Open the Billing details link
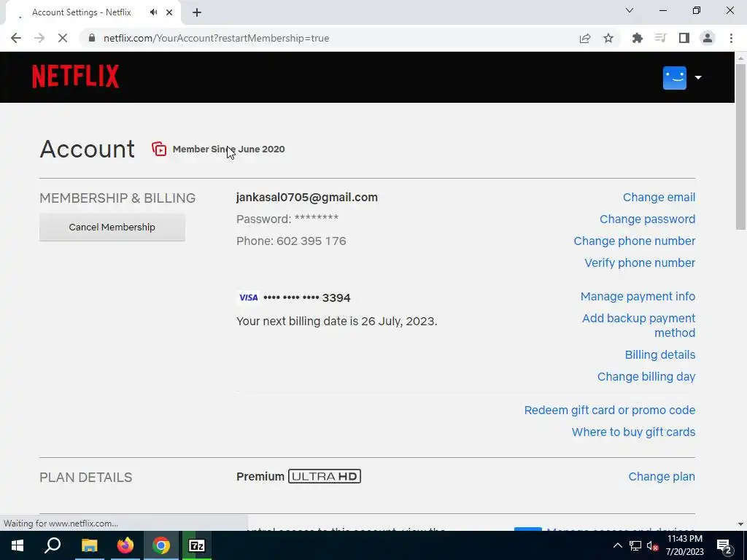 pos(659,355)
